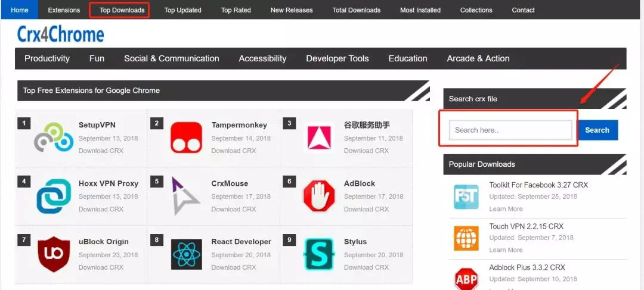Open Adblock Plus 3.3.2 CRX link
The image size is (644, 290).
pos(527,267)
